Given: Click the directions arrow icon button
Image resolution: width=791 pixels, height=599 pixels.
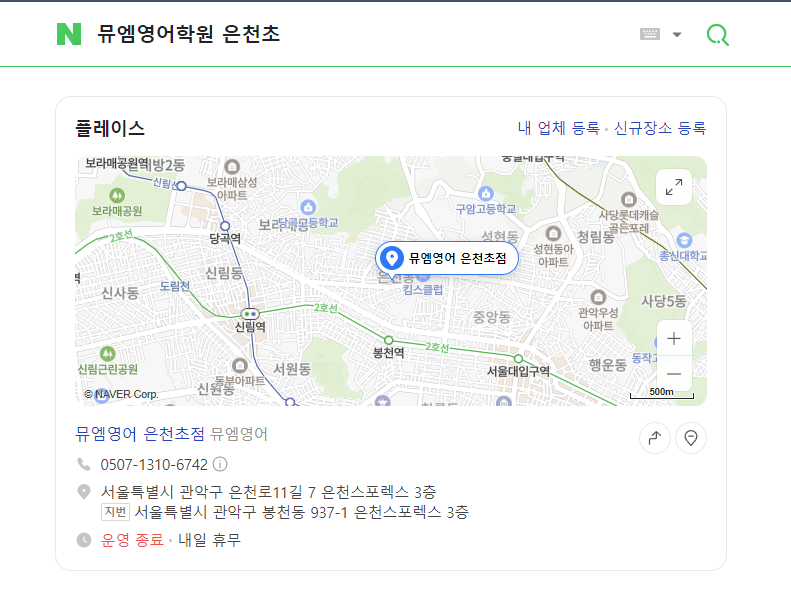Looking at the screenshot, I should pyautogui.click(x=655, y=438).
